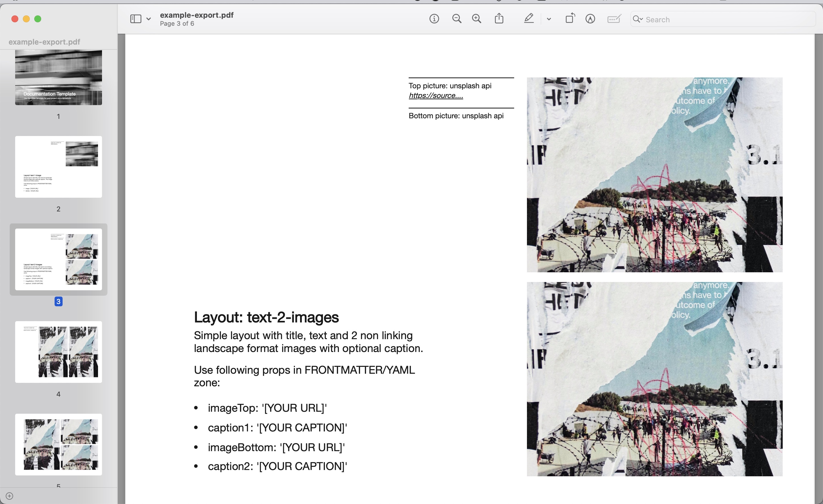Screen dimensions: 823x504
Task: Open the document info panel
Action: (x=434, y=19)
